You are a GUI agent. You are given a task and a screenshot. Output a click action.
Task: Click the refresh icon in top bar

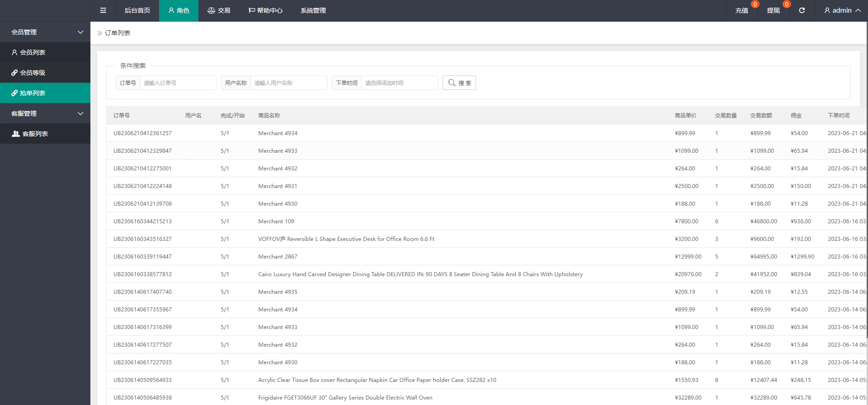(x=802, y=10)
